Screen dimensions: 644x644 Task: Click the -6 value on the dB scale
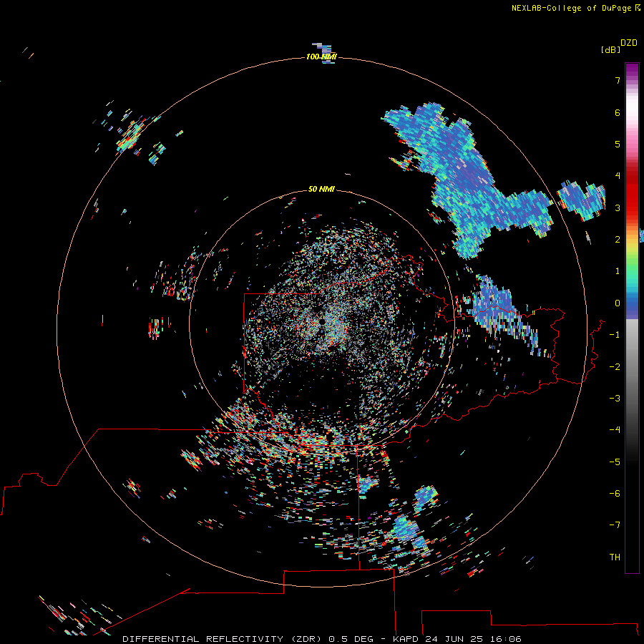[x=615, y=494]
